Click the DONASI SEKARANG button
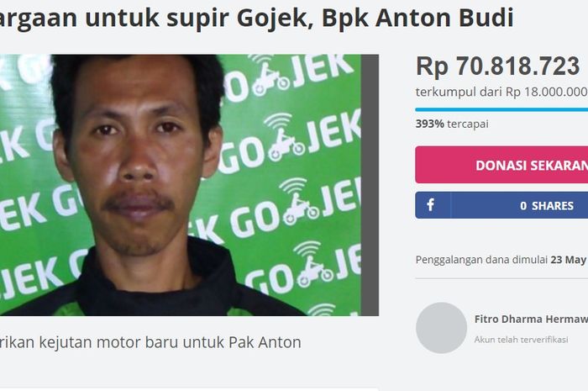Viewport: 588px width, 391px height. click(501, 165)
